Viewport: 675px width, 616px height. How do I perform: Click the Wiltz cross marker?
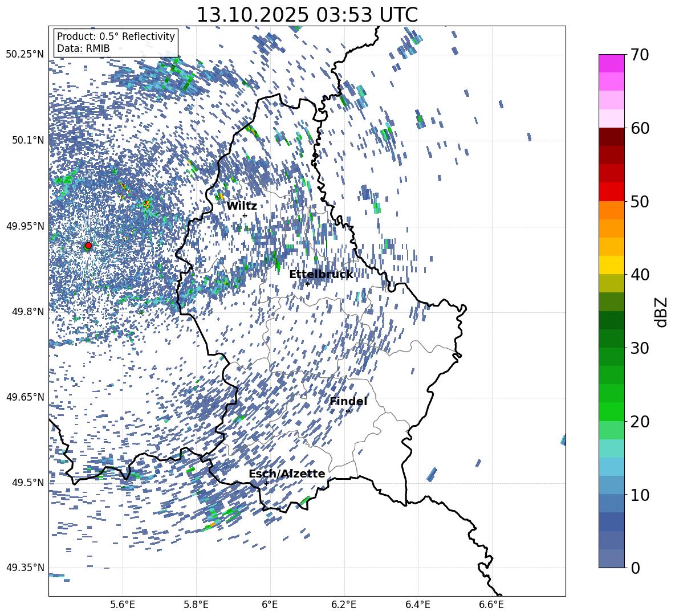pos(245,215)
